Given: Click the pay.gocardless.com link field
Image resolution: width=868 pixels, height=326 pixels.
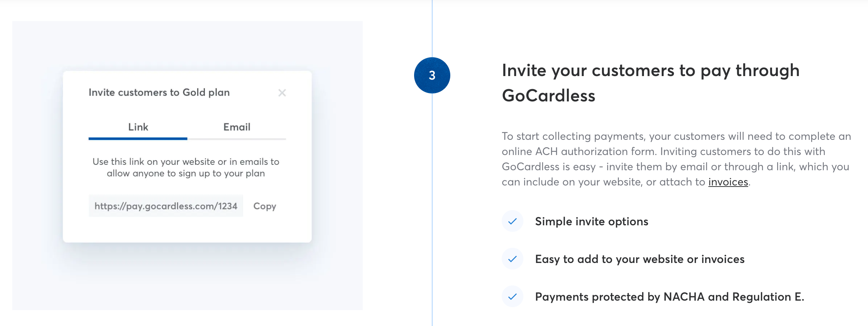Looking at the screenshot, I should 166,206.
